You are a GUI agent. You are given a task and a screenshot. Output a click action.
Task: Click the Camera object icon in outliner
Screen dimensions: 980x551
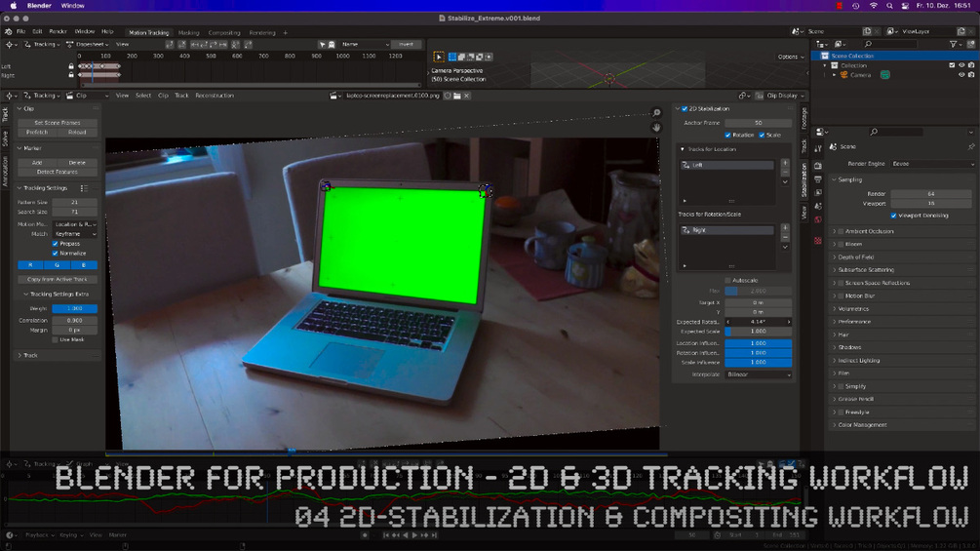point(843,75)
